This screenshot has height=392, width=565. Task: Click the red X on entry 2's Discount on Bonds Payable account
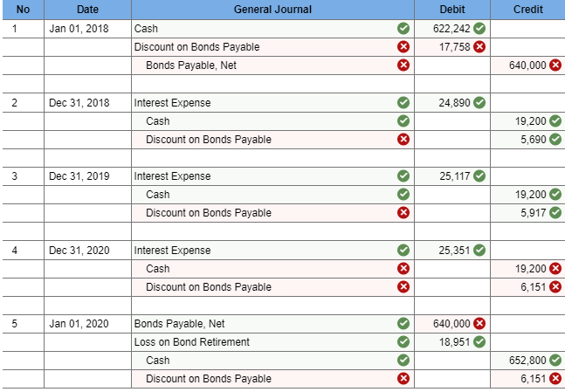coord(403,140)
